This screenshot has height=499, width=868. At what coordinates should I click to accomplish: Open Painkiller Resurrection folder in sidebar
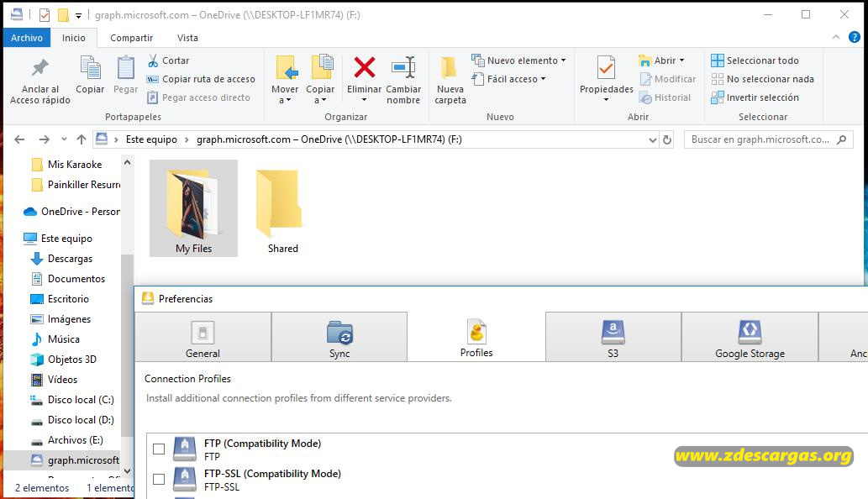pos(76,185)
